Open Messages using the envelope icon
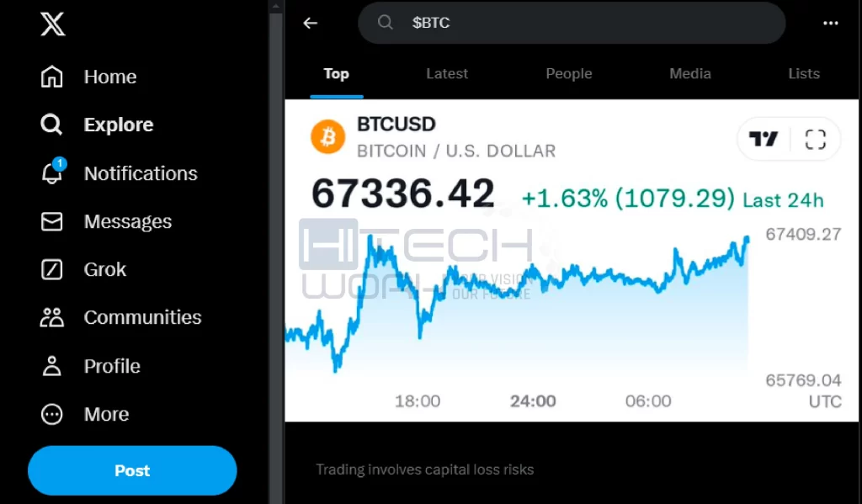 (x=51, y=221)
